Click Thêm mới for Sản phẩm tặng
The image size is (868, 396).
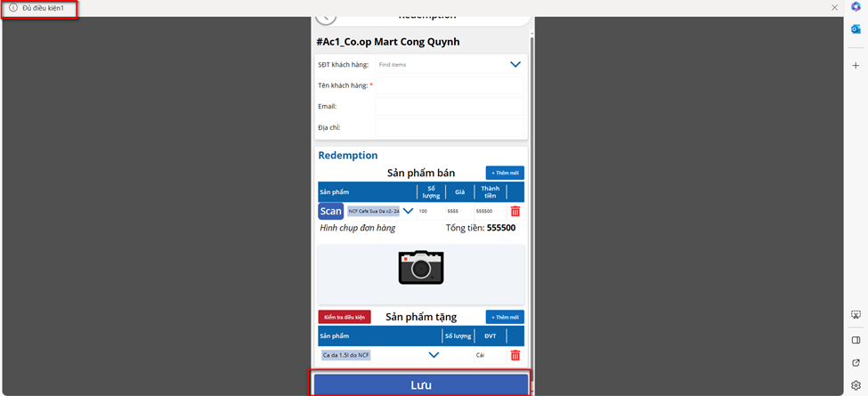[x=505, y=317]
